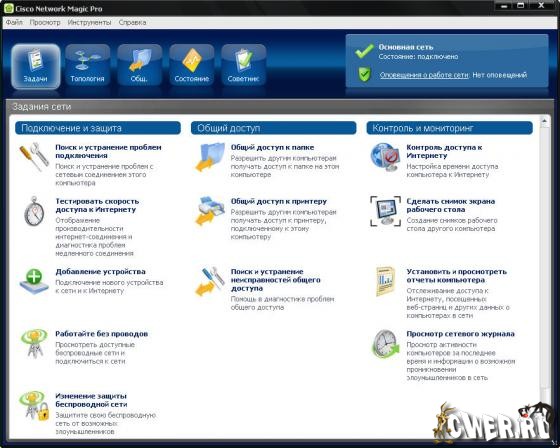Open Установить и просмотреть отчеты компьютера
The width and height of the screenshot is (560, 448).
point(456,275)
